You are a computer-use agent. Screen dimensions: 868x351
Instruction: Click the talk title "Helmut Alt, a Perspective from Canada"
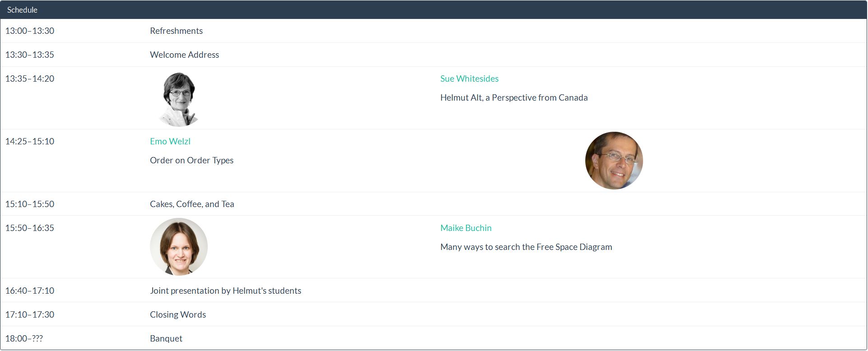(513, 97)
